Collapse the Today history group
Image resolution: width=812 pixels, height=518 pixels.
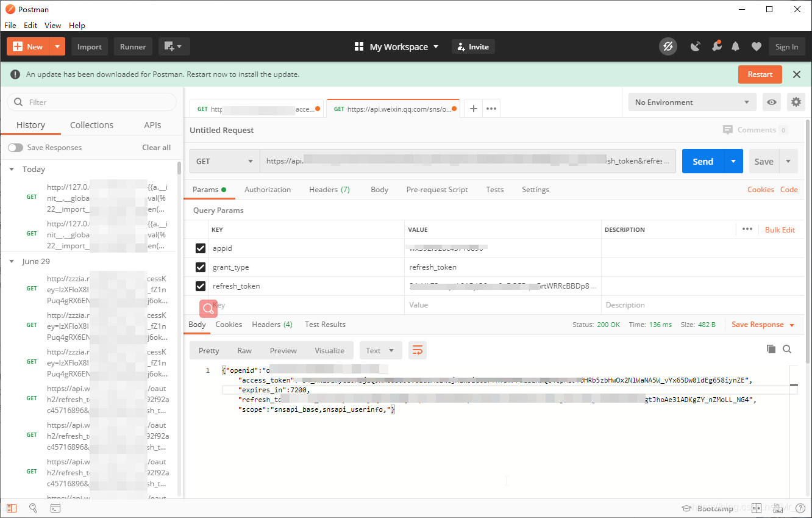point(12,170)
